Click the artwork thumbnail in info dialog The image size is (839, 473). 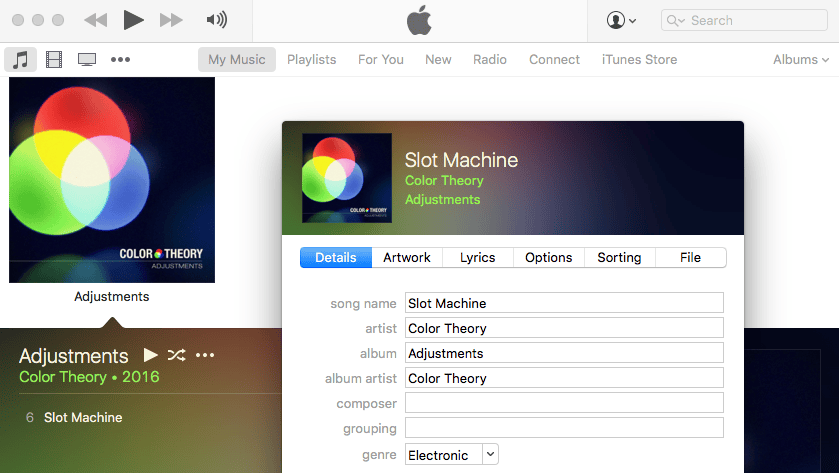[x=347, y=178]
